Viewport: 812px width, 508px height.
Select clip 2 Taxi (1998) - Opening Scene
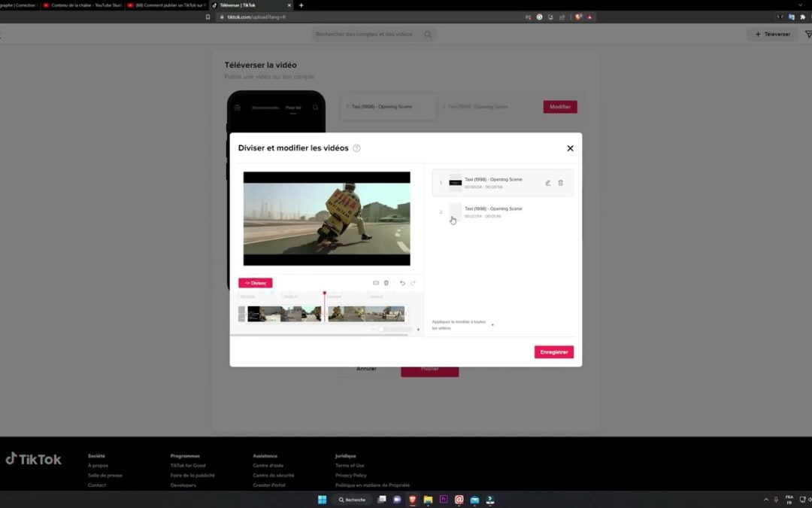(x=503, y=212)
